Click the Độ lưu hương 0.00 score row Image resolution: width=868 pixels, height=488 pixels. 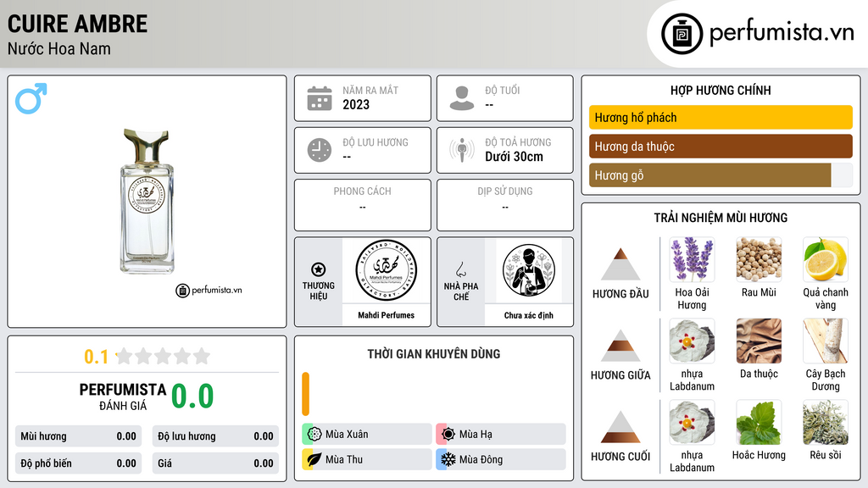[215, 436]
